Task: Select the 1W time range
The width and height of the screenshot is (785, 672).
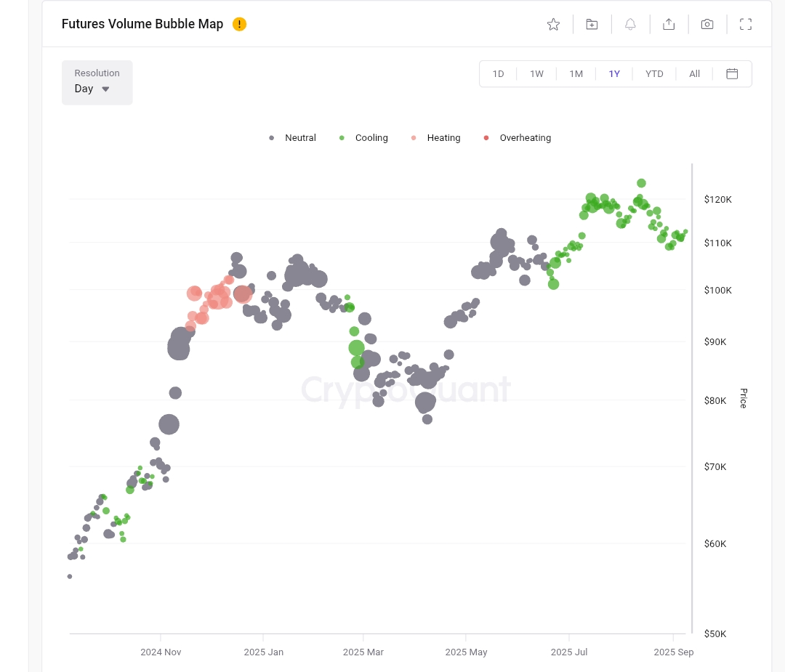Action: [536, 74]
